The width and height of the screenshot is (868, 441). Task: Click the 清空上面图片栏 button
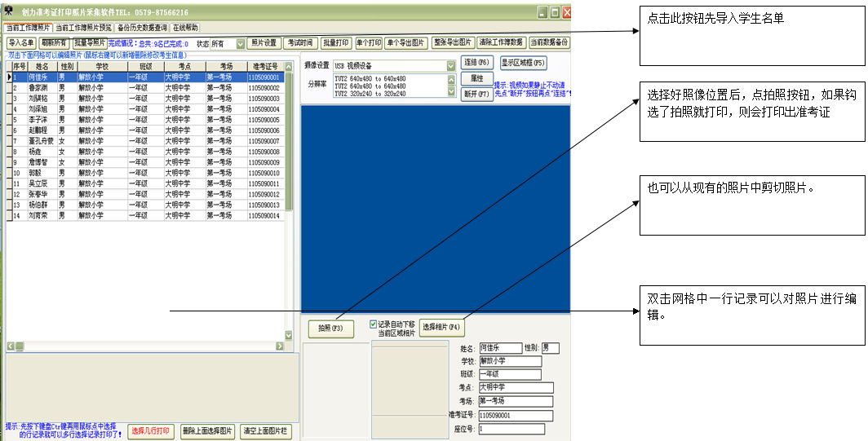pos(266,431)
